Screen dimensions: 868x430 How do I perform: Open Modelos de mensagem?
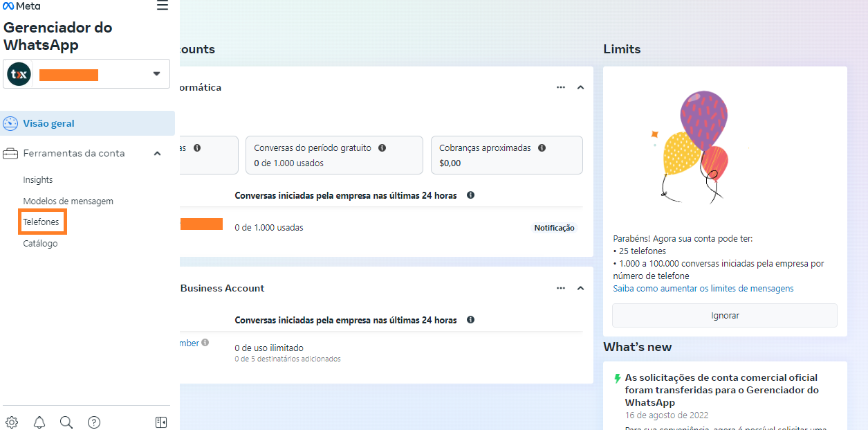click(x=68, y=201)
